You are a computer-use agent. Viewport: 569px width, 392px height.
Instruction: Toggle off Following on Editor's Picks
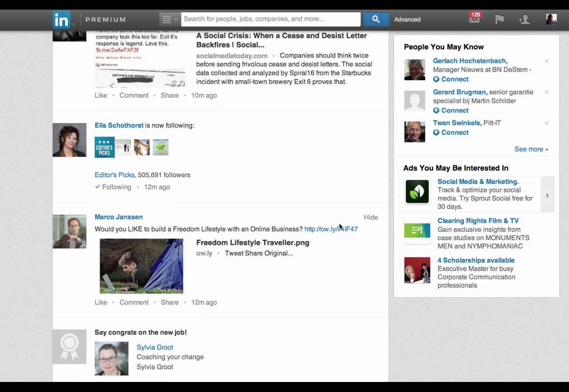113,187
